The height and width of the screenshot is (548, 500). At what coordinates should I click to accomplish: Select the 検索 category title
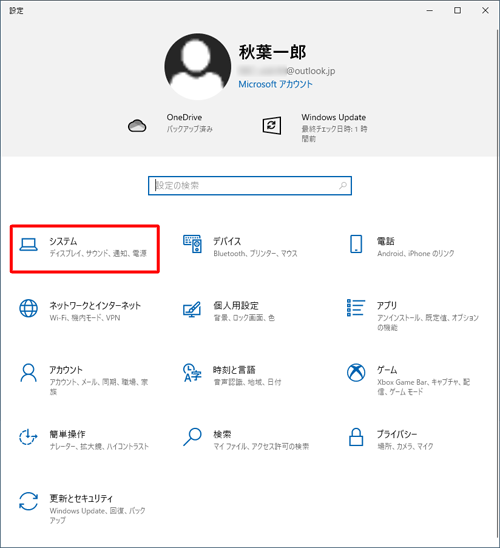[x=222, y=434]
